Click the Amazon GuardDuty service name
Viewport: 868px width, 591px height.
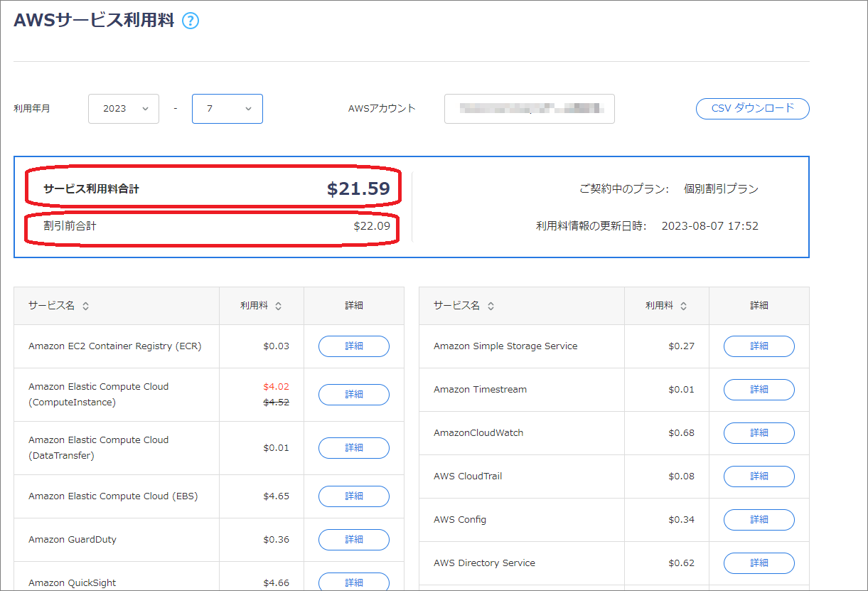(x=73, y=540)
